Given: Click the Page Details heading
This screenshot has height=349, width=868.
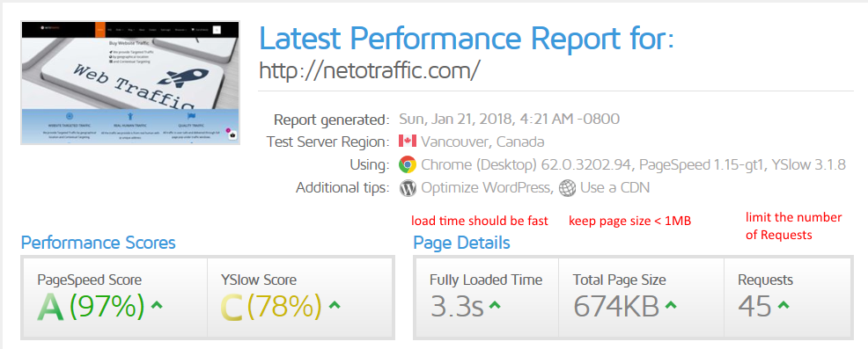Looking at the screenshot, I should (461, 243).
